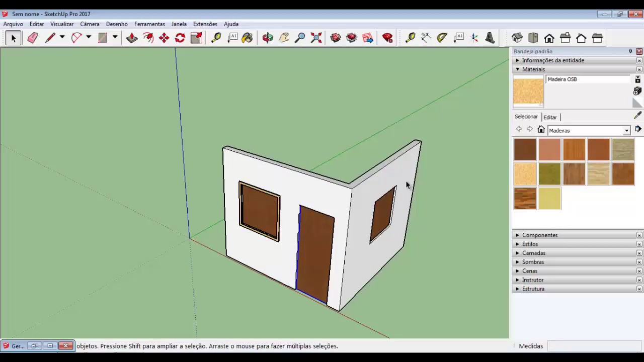
Task: Open the Desenho menu
Action: [x=117, y=24]
